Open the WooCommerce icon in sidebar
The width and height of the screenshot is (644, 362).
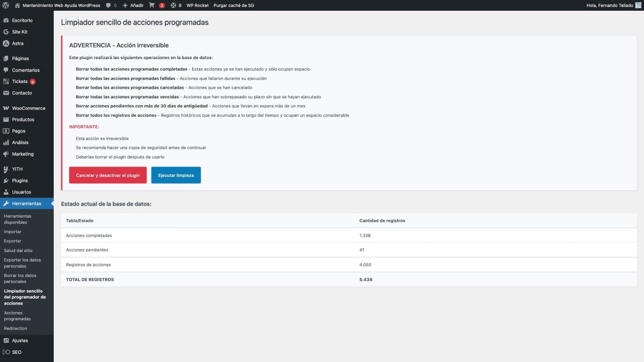(5, 108)
